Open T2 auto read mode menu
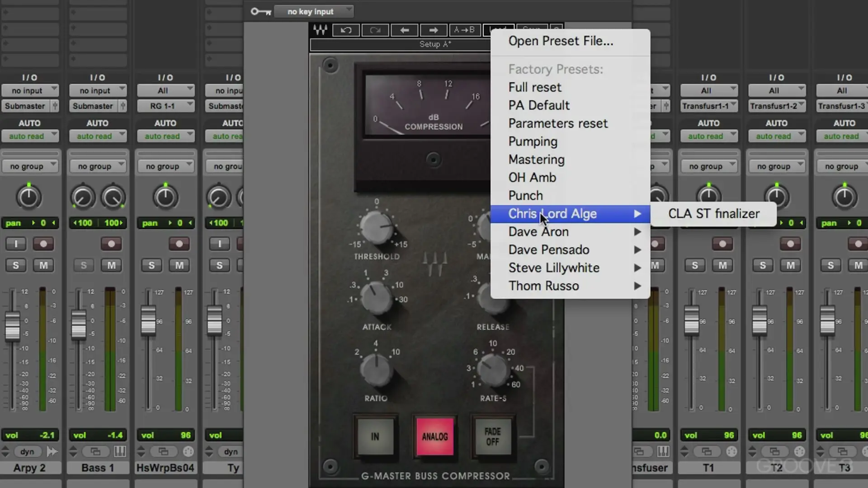 [777, 136]
